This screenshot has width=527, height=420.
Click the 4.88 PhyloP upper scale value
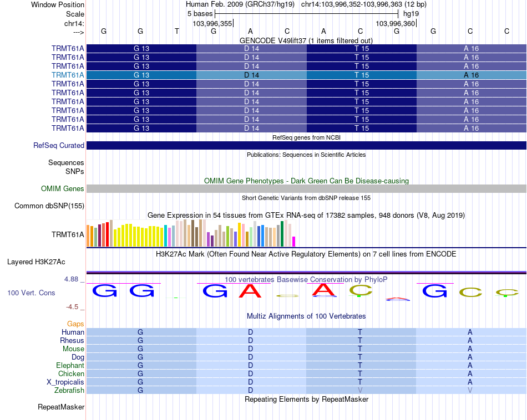coord(71,279)
